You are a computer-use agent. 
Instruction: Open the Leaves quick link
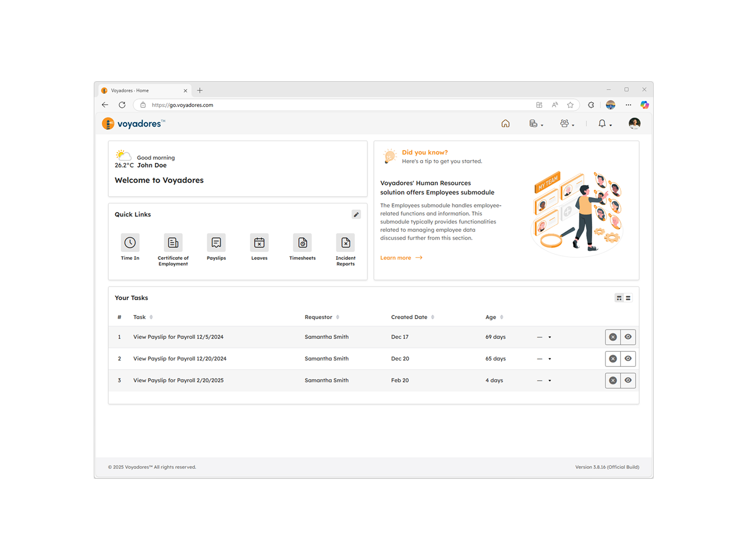[x=259, y=247]
